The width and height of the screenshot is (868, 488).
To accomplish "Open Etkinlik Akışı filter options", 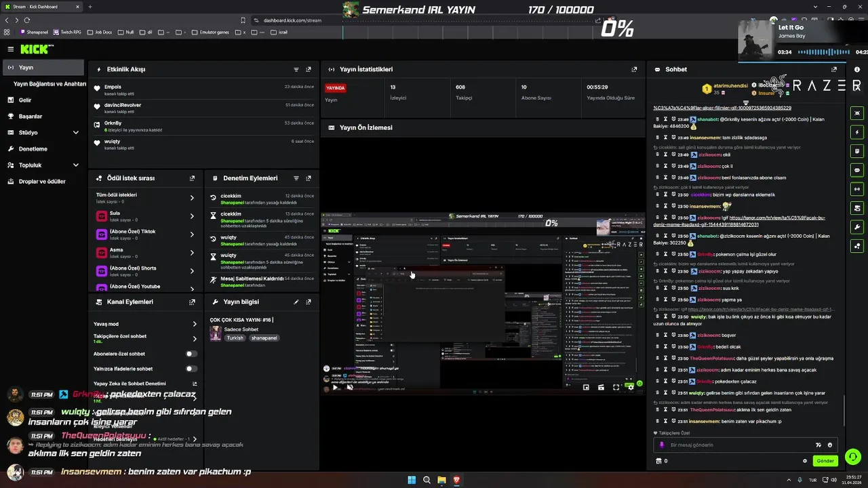I will (x=296, y=69).
